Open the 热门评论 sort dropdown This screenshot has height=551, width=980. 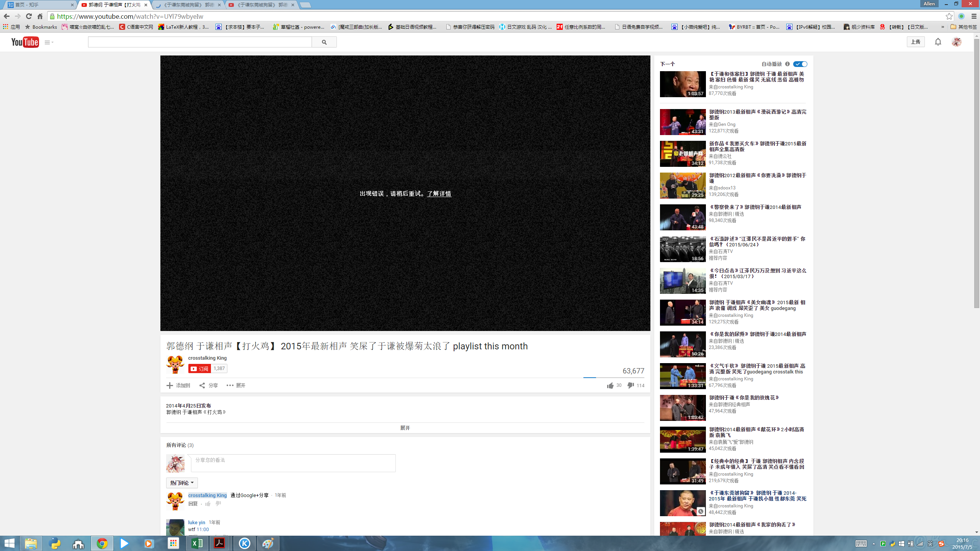(182, 483)
